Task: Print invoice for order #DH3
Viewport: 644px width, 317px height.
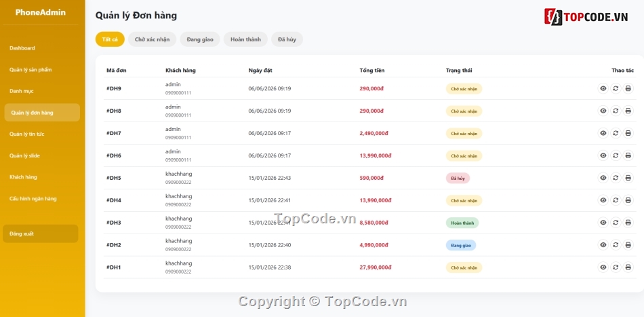Action: tap(628, 223)
